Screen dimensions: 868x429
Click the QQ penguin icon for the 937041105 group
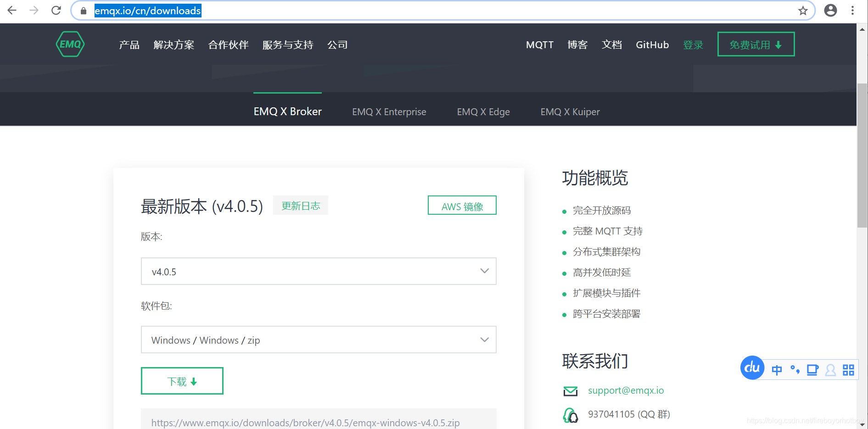570,414
